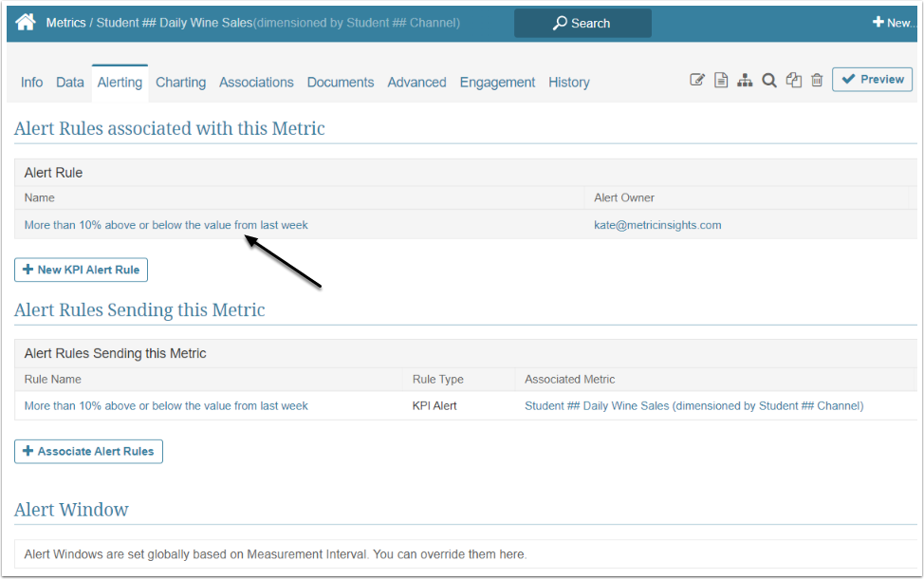Open the Search box in header
The width and height of the screenshot is (924, 579).
582,23
